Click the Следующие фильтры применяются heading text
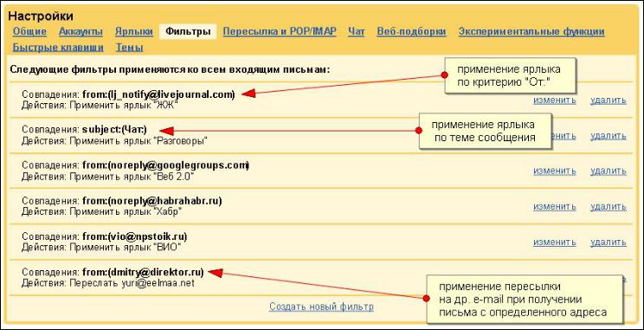Image resolution: width=644 pixels, height=330 pixels. (x=170, y=69)
